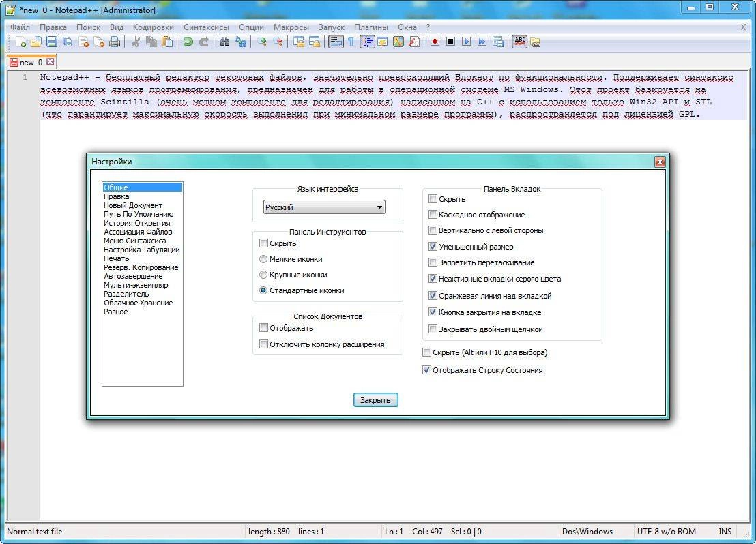
Task: Click the ABC spell check icon
Action: [519, 42]
